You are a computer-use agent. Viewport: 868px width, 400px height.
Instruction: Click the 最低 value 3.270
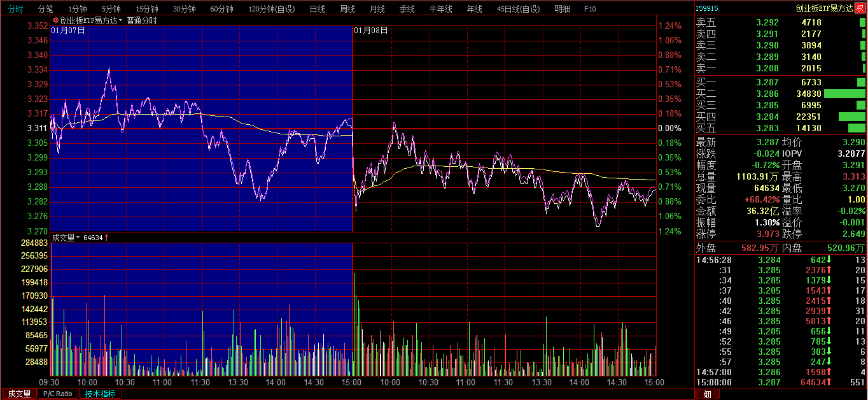tap(854, 189)
